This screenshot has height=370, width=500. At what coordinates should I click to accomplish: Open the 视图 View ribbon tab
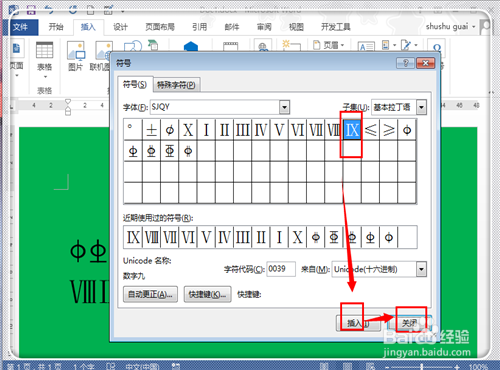[x=296, y=27]
